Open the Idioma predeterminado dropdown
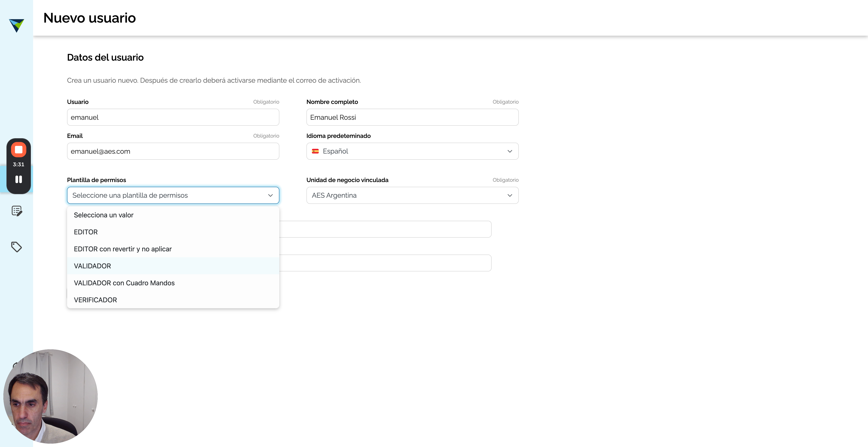This screenshot has height=447, width=868. click(x=412, y=151)
